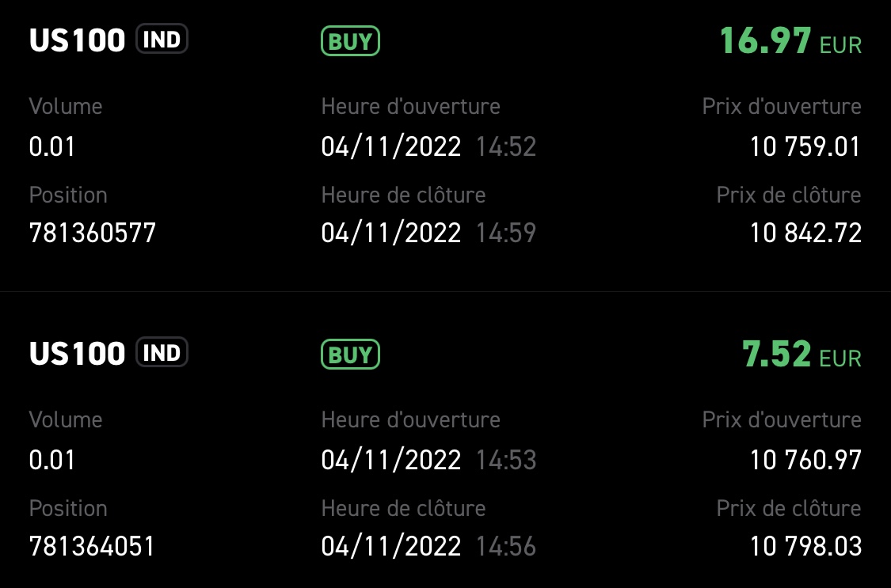891x588 pixels.
Task: Tap the BUY badge of the 7.52 EUR trade
Action: (x=350, y=355)
